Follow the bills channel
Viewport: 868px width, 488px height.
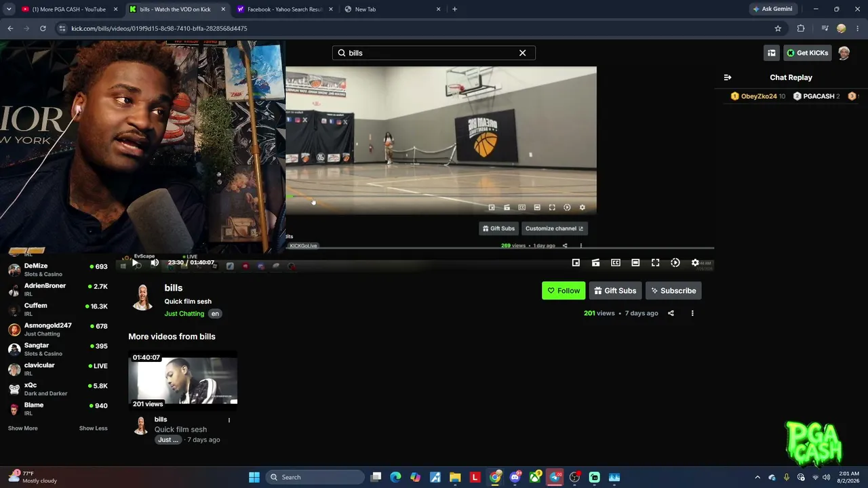tap(564, 291)
